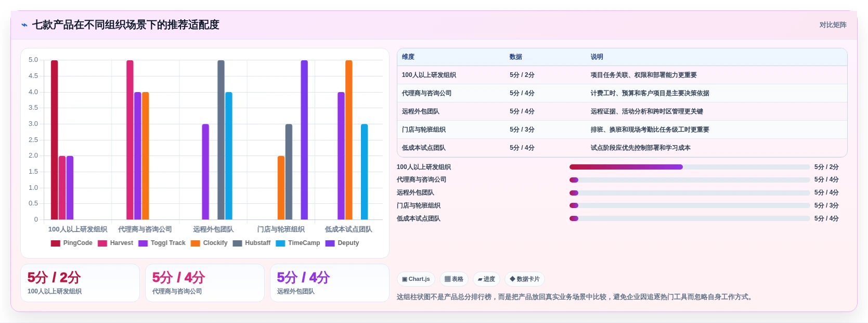Open stat card 5分 / 2分 100人以上研发组织
Screen dimensions: 868x323
point(80,283)
